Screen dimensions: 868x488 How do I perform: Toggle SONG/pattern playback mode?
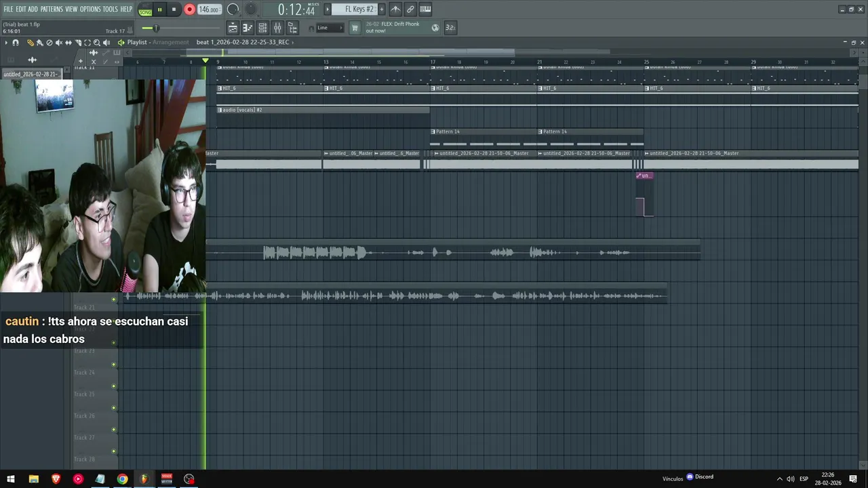click(145, 9)
